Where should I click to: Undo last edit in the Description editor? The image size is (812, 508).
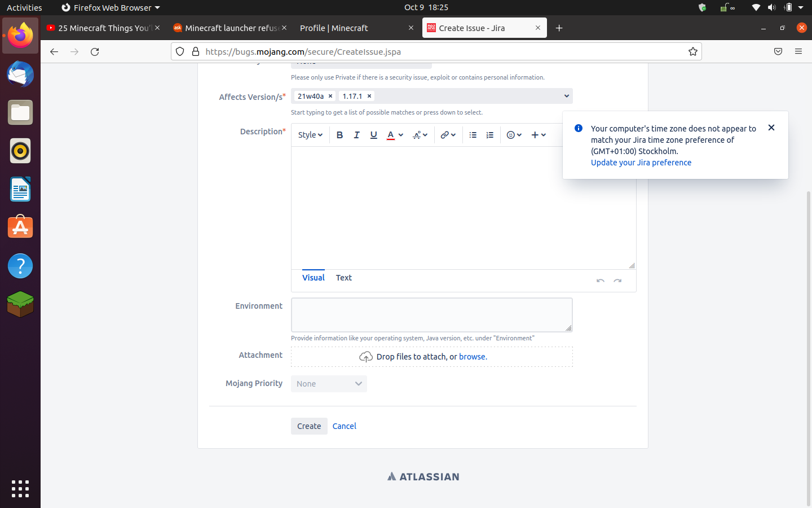click(601, 281)
